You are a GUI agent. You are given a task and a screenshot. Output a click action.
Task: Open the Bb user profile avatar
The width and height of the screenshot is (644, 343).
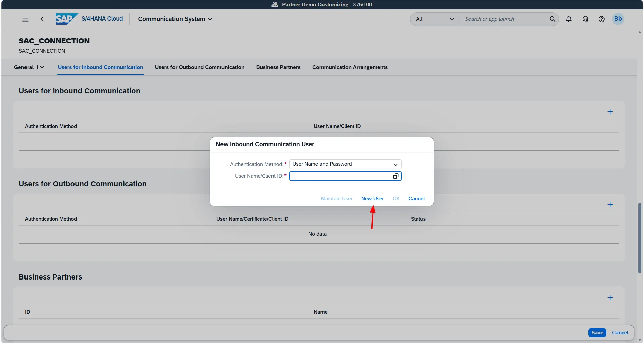coord(618,19)
